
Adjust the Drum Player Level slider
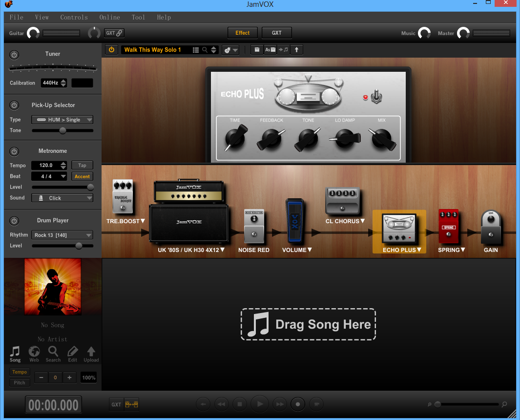click(x=62, y=246)
